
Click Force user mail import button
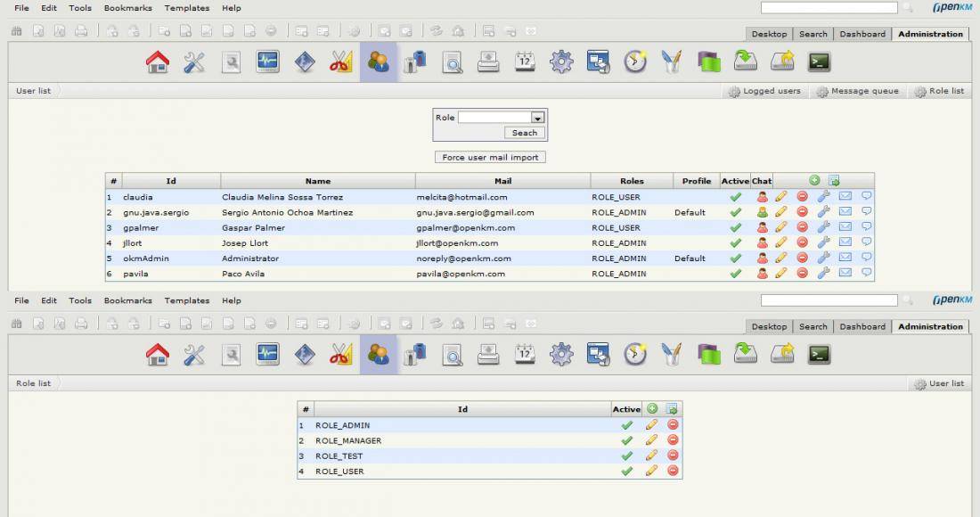[491, 157]
